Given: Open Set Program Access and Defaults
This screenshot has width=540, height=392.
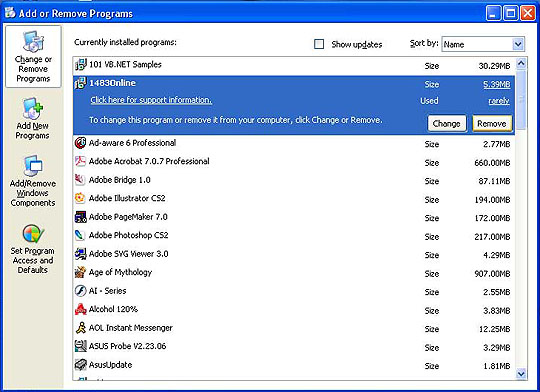Looking at the screenshot, I should point(33,249).
